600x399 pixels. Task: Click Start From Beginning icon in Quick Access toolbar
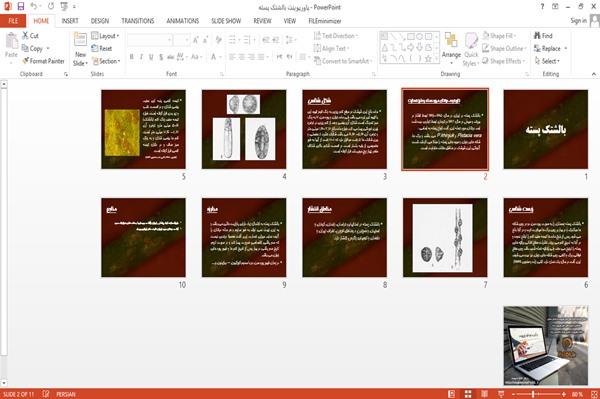click(x=64, y=6)
